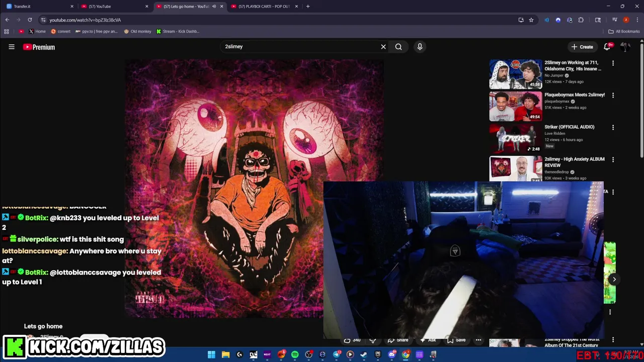Dislike the video with the thumbs-down
The width and height of the screenshot is (644, 362).
coord(373,340)
